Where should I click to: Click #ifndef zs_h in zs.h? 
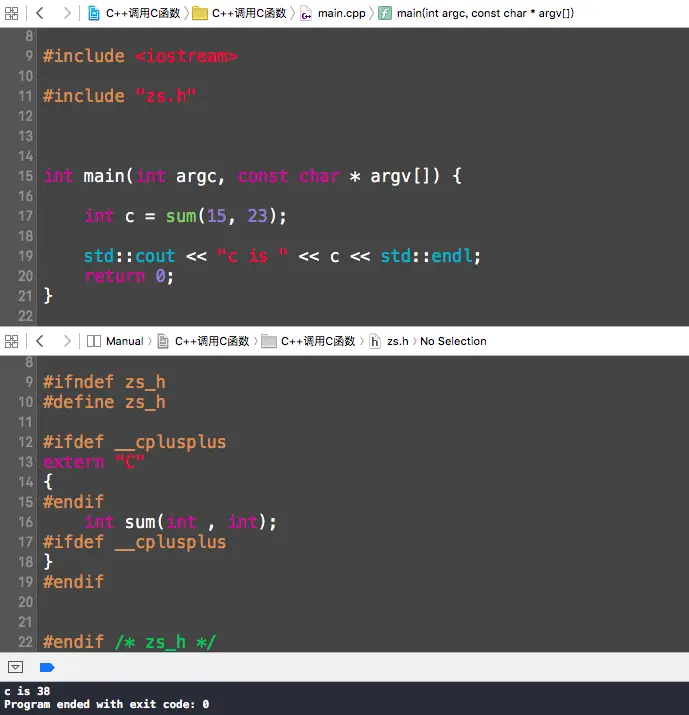(x=104, y=382)
